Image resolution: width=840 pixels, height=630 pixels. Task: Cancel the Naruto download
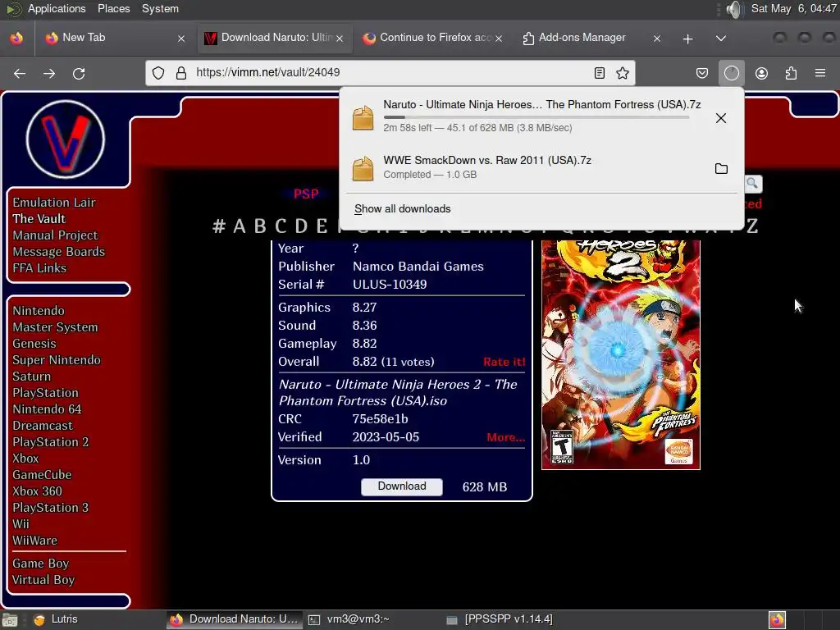point(721,118)
